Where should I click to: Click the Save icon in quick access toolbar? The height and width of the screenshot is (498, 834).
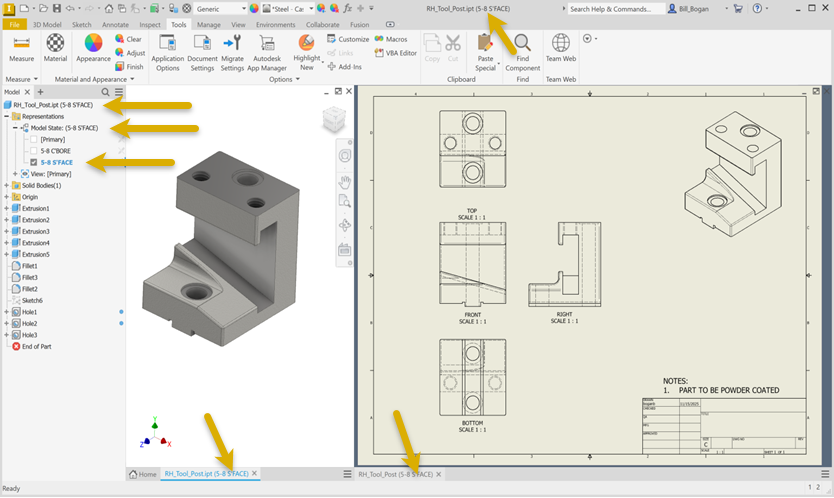click(x=56, y=9)
